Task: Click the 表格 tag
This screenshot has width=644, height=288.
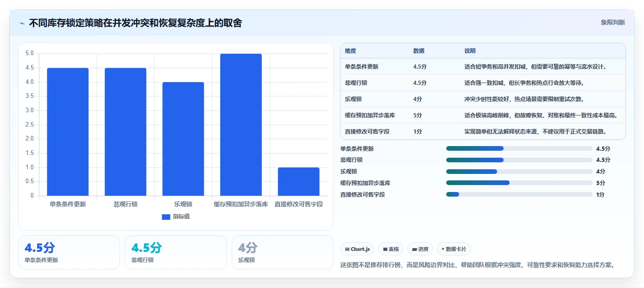Action: tap(391, 249)
